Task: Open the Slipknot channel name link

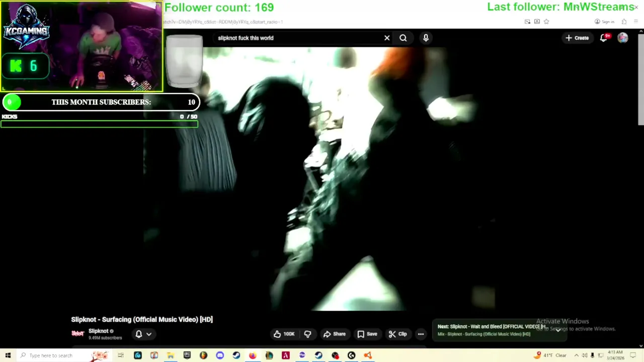Action: coord(98,331)
